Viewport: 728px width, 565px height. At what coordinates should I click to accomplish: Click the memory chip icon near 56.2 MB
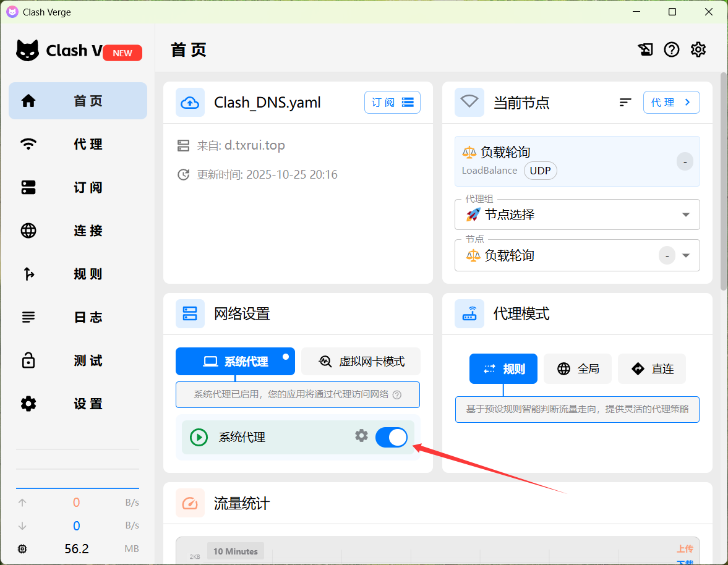(x=23, y=548)
